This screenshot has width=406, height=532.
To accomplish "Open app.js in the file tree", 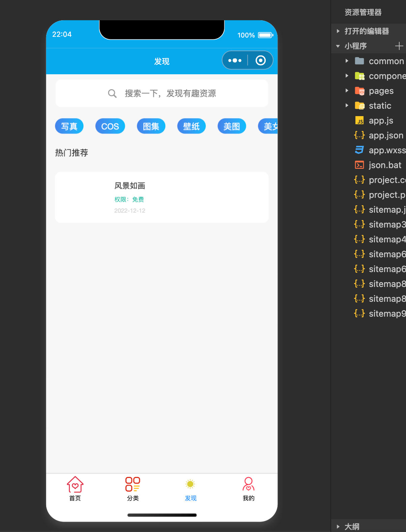I will pyautogui.click(x=381, y=121).
